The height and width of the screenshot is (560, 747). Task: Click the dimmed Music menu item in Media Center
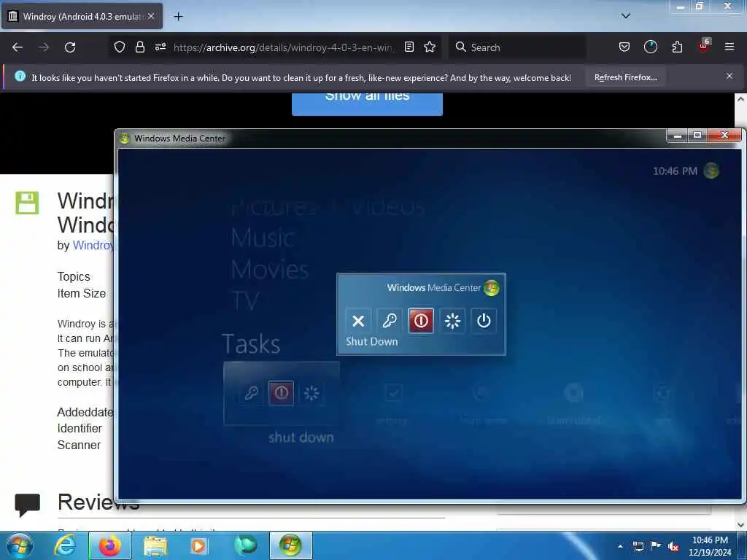(x=263, y=238)
